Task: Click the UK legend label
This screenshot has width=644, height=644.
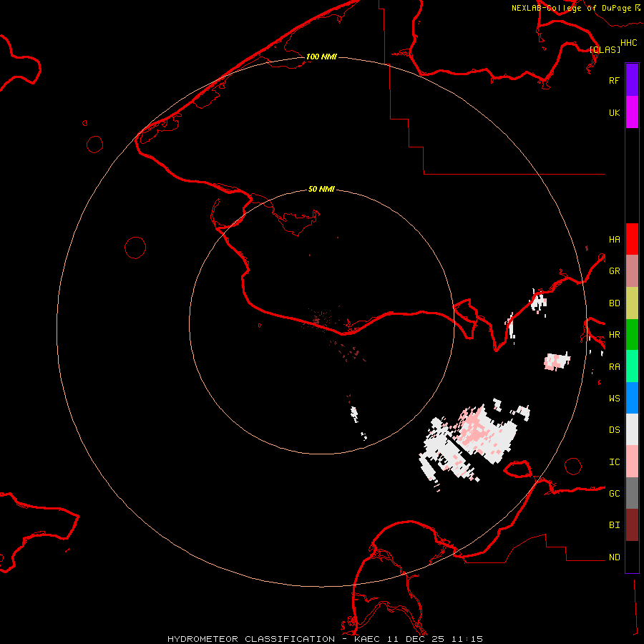Action: (614, 112)
